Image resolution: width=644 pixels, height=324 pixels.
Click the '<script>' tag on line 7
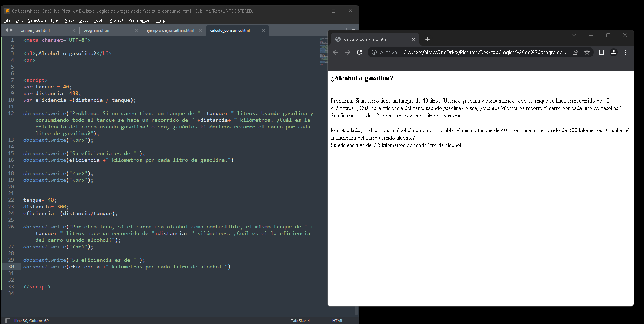[36, 80]
